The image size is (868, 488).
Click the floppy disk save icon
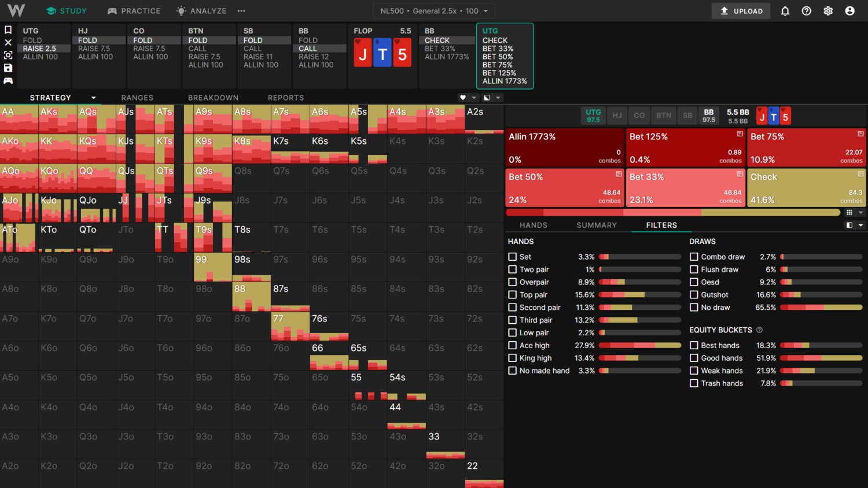(8, 68)
